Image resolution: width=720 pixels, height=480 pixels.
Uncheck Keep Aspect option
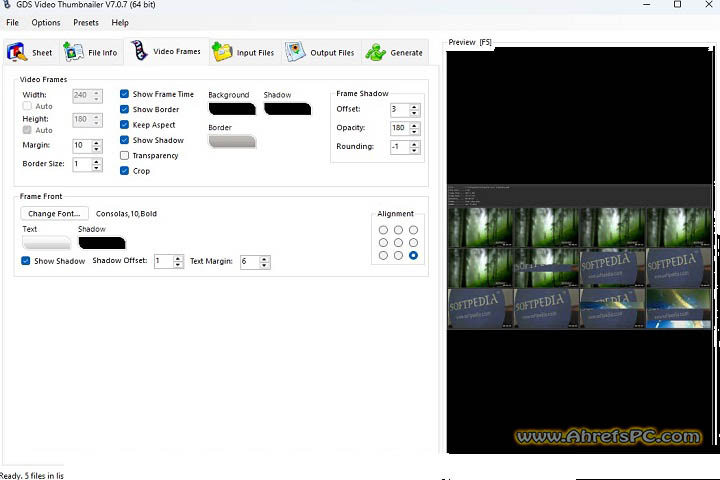pos(124,124)
